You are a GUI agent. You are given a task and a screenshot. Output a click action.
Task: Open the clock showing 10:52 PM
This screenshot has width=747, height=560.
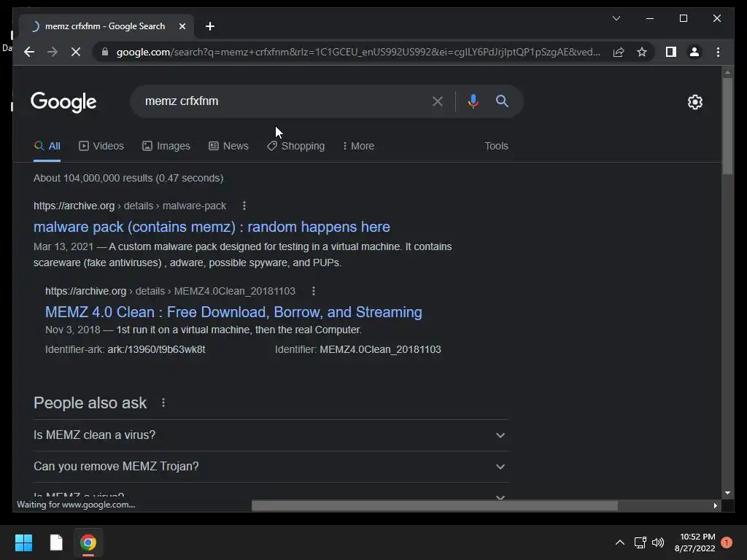pyautogui.click(x=694, y=542)
